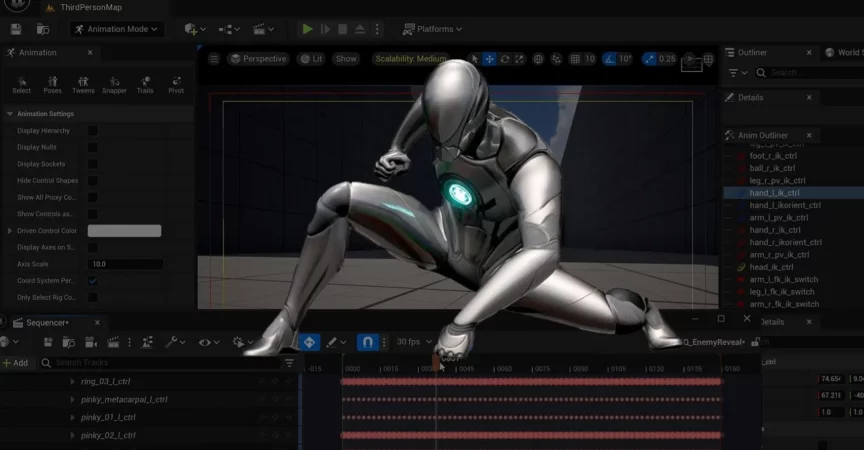The height and width of the screenshot is (450, 864).
Task: Toggle the sequencer magnet snapping icon
Action: pyautogui.click(x=367, y=342)
